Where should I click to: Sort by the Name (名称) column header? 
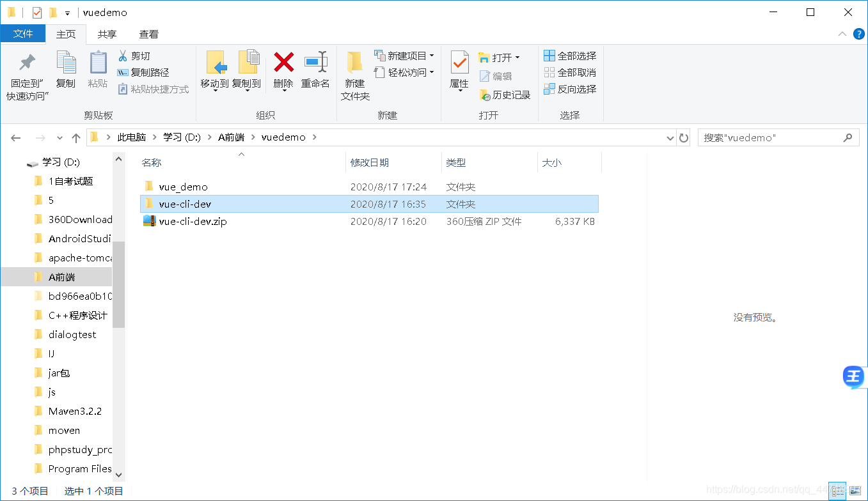pos(152,163)
